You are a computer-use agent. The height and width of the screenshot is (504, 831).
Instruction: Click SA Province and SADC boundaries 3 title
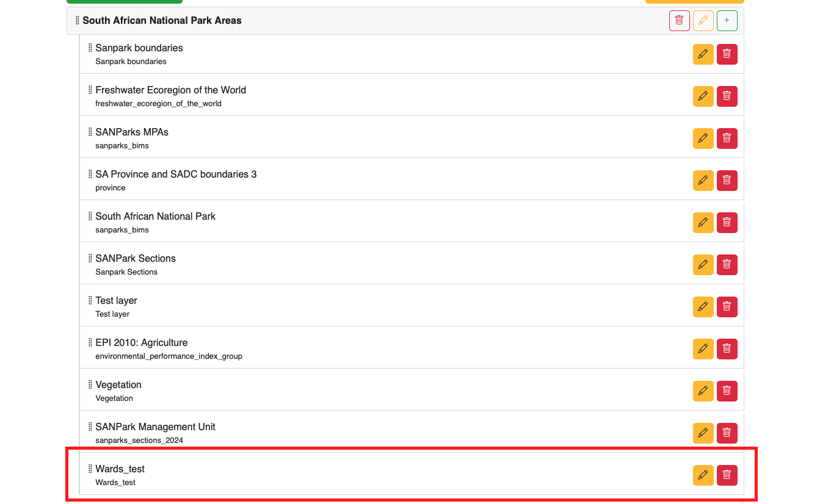(x=176, y=175)
